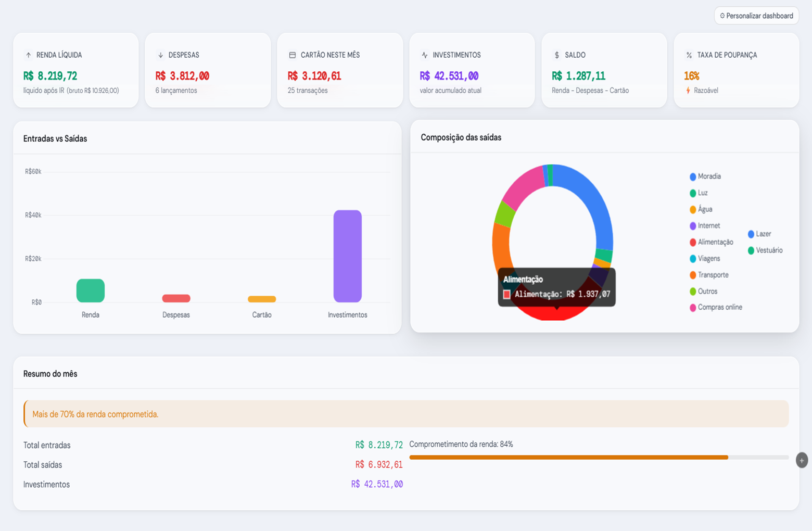
Task: Click the 16% savings rate value
Action: point(692,76)
